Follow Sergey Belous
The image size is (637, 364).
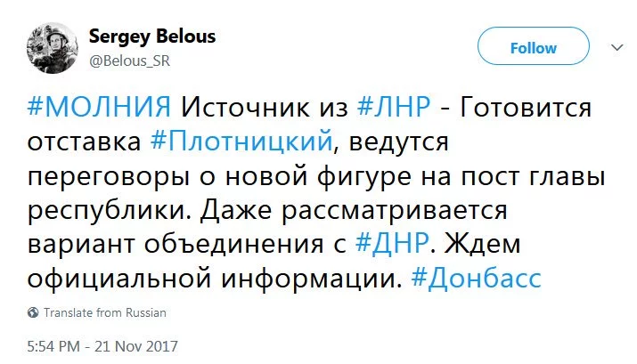tap(533, 48)
